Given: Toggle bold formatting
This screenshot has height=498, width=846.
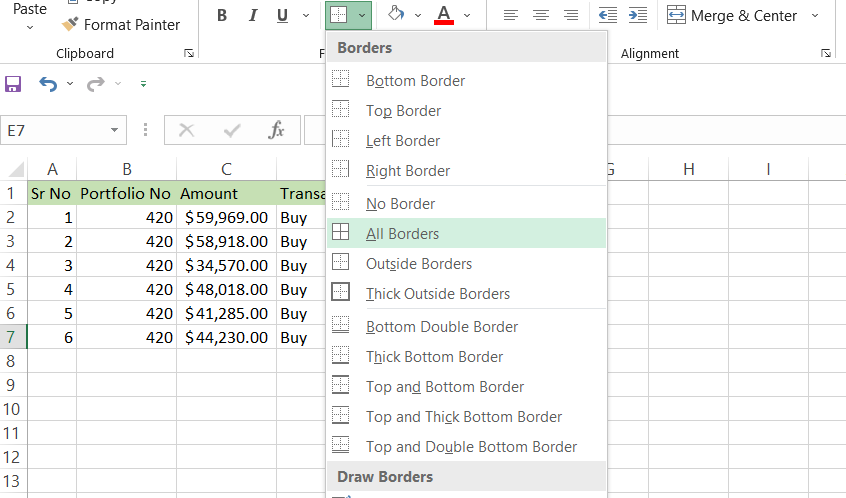Looking at the screenshot, I should pyautogui.click(x=222, y=15).
